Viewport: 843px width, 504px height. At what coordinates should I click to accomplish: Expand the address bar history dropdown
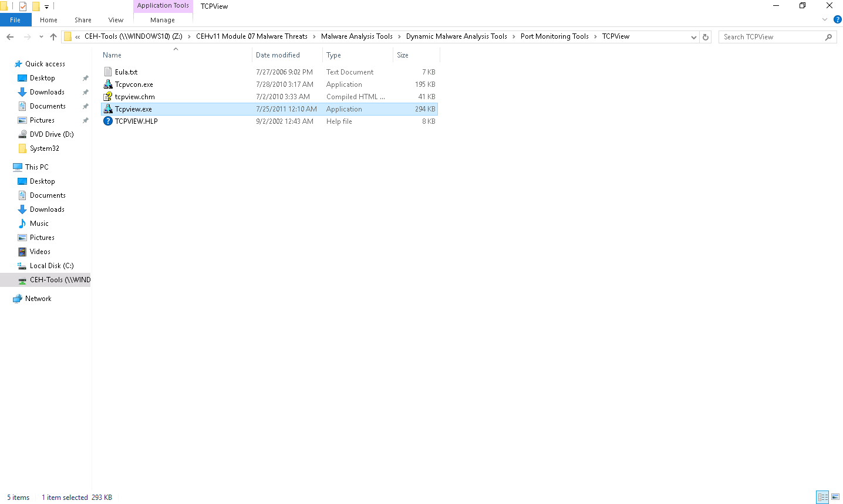click(693, 37)
